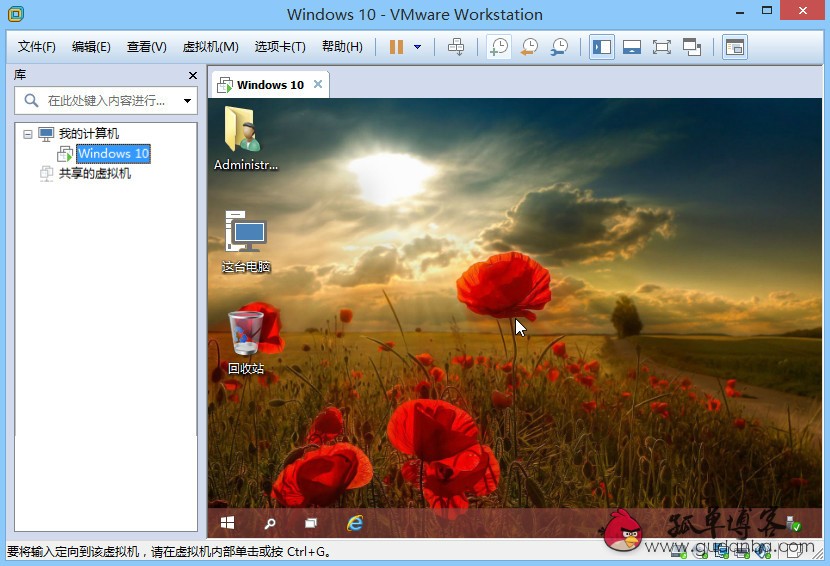
Task: Click the VMware logo in the title bar
Action: [16, 14]
